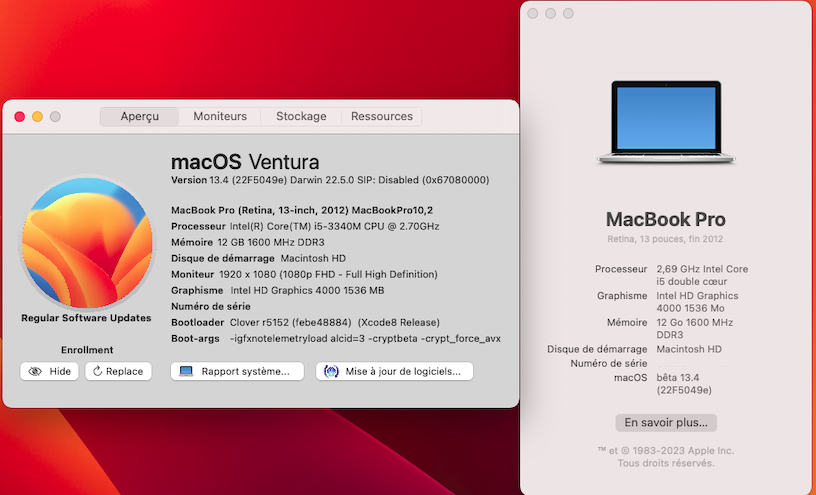Click Regular Software Updates label
This screenshot has height=495, width=816.
86,318
